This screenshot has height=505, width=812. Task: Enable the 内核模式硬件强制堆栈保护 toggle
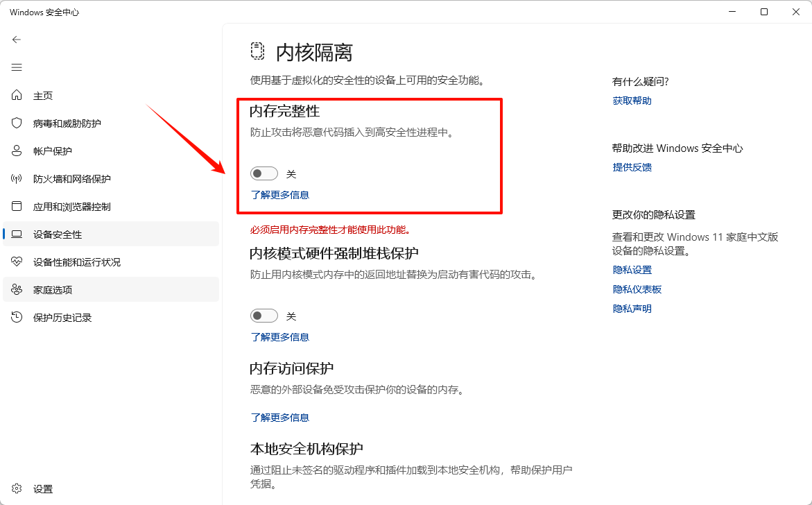coord(264,316)
